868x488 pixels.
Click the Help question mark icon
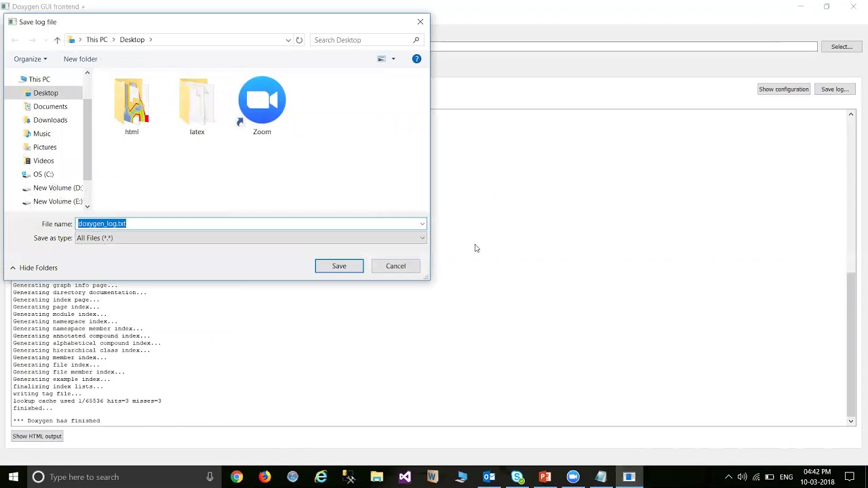pyautogui.click(x=416, y=59)
